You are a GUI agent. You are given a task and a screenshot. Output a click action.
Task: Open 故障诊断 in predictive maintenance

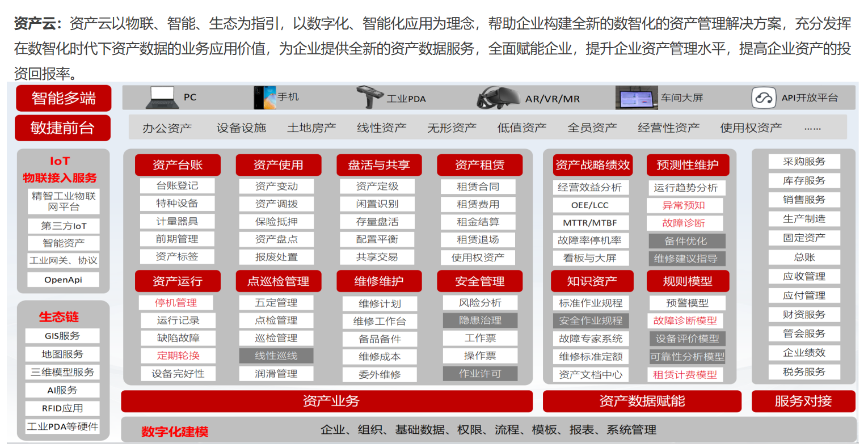[684, 223]
